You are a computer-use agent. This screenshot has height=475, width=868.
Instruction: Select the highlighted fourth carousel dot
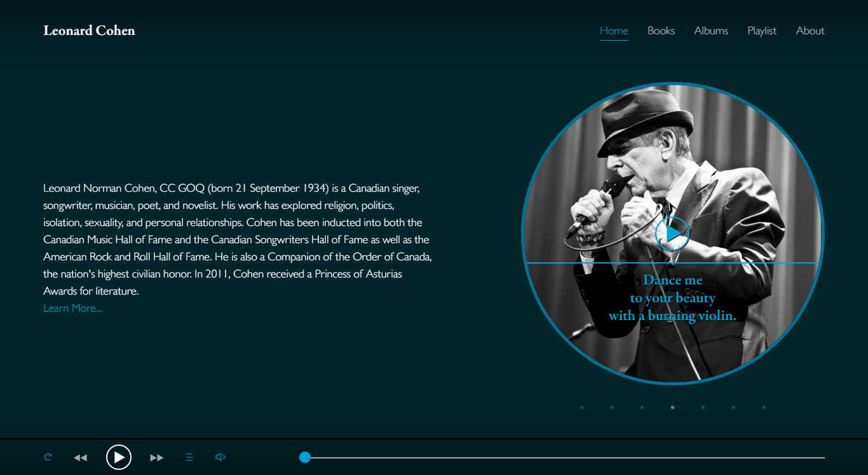click(x=672, y=408)
